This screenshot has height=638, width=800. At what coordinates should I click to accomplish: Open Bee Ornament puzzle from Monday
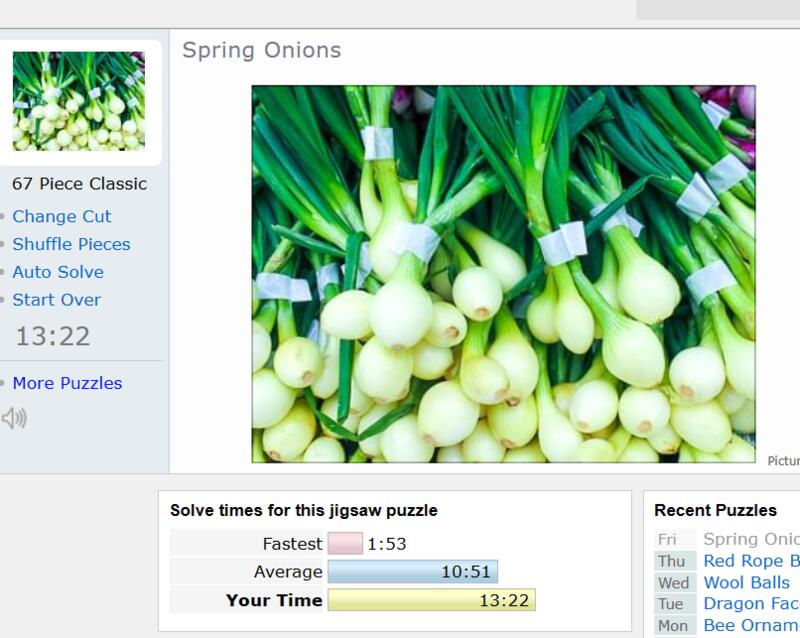751,625
